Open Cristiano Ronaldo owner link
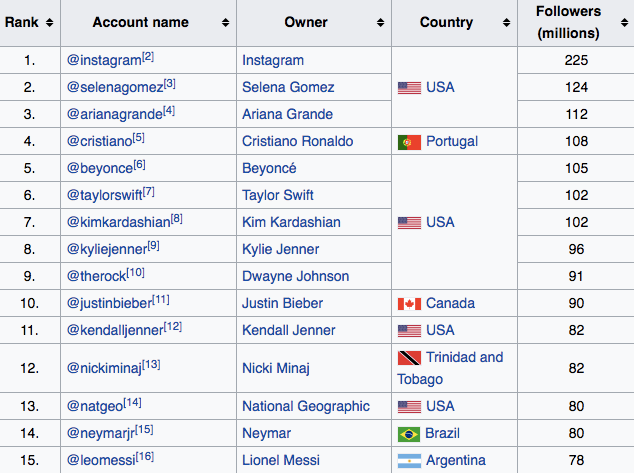634x473 pixels. point(298,141)
